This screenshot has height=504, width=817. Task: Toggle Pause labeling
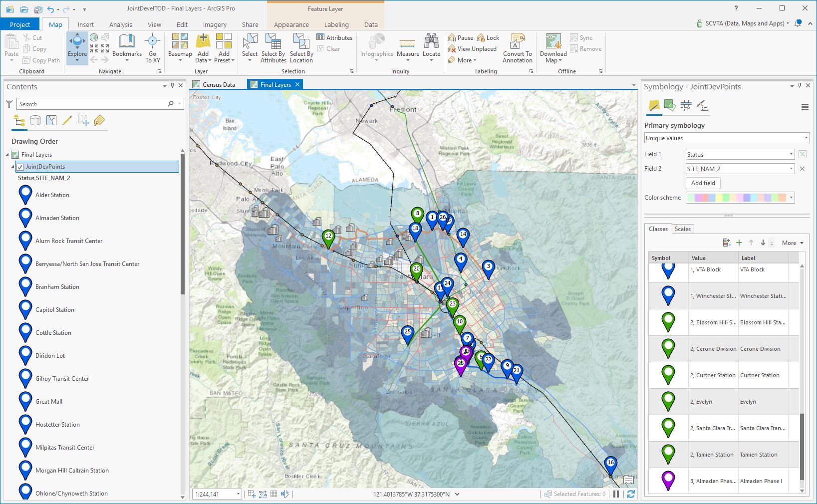(461, 37)
